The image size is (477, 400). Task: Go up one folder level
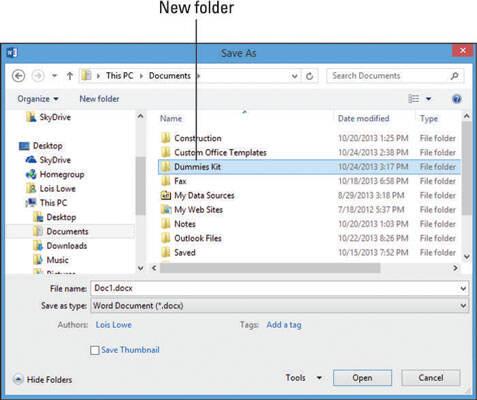70,76
